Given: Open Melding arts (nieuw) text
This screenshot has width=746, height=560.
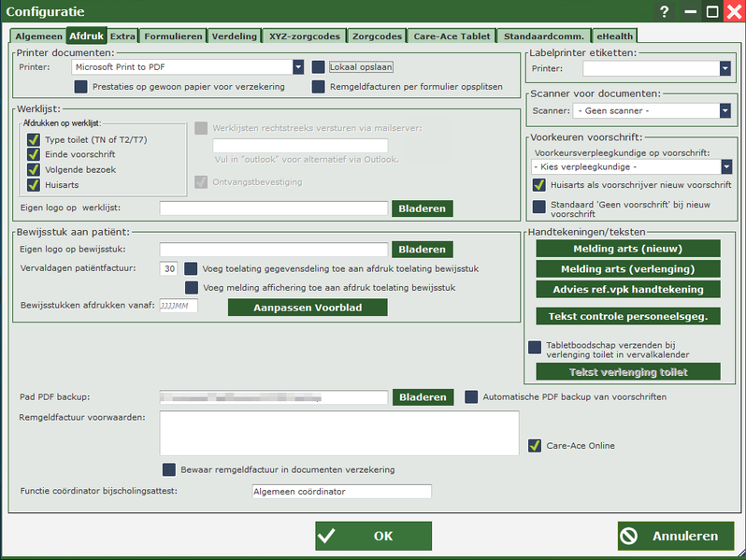Looking at the screenshot, I should (627, 249).
